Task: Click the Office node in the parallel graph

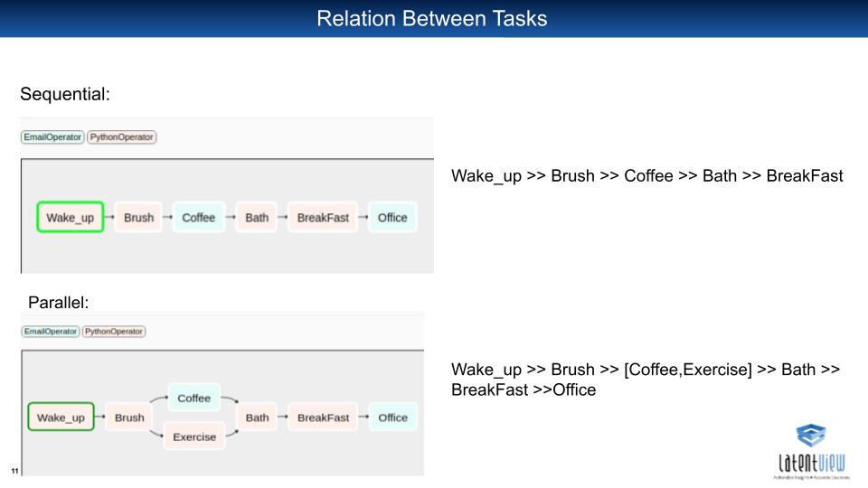Action: [x=393, y=418]
